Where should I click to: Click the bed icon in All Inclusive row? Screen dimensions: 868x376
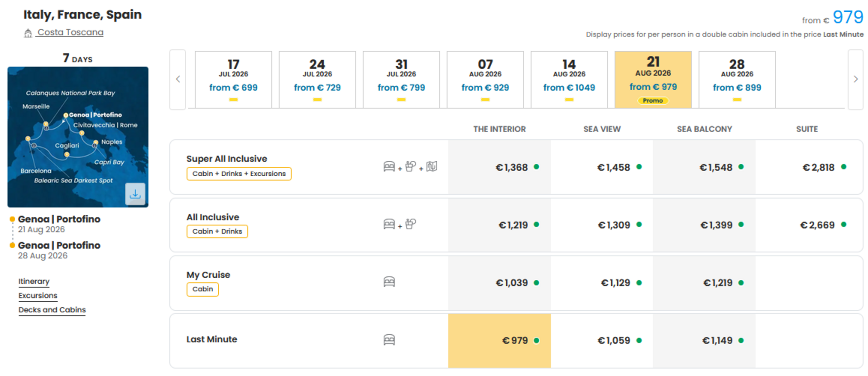coord(389,224)
